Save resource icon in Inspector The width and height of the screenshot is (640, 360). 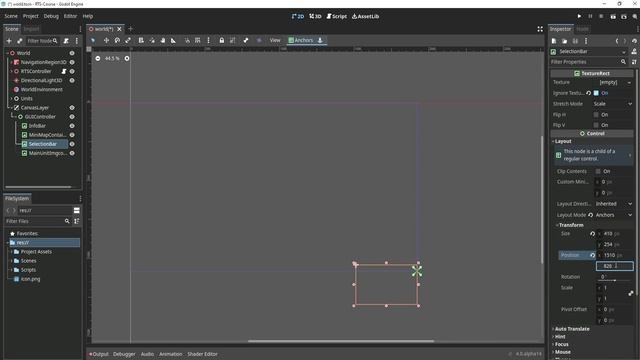coord(575,41)
